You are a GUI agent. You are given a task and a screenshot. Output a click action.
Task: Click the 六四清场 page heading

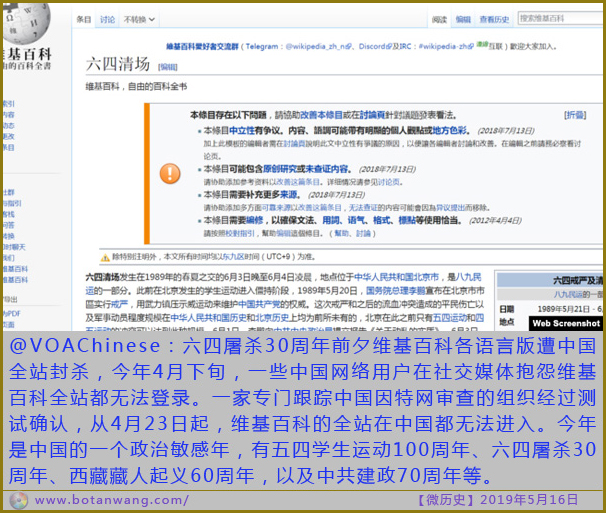[x=117, y=64]
